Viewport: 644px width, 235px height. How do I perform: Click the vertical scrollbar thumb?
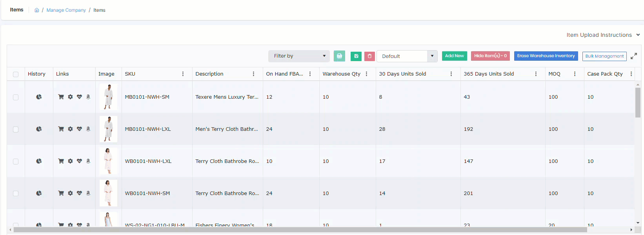[x=638, y=103]
